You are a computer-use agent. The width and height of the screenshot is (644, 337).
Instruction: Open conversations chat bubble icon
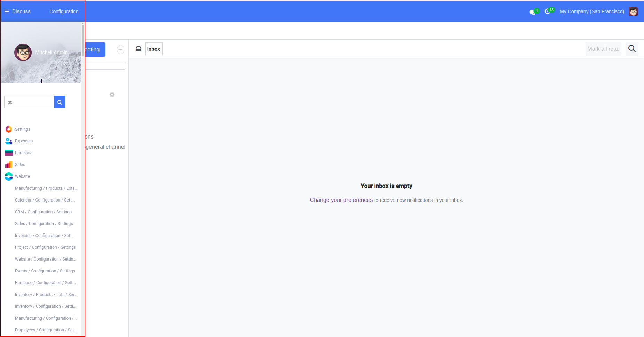(532, 12)
